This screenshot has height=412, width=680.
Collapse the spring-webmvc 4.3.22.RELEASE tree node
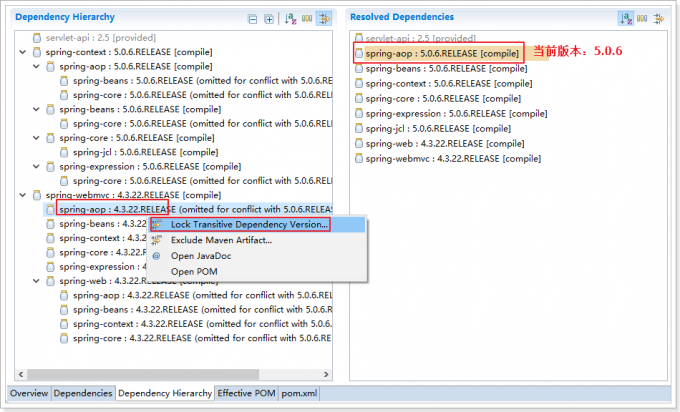(x=24, y=195)
